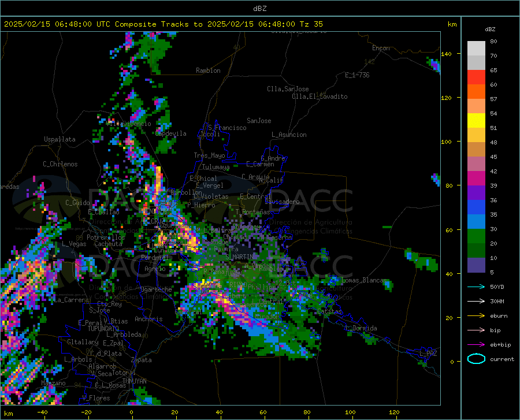This screenshot has height=420, width=520.
Task: Click the km label at the top right
Action: click(452, 24)
